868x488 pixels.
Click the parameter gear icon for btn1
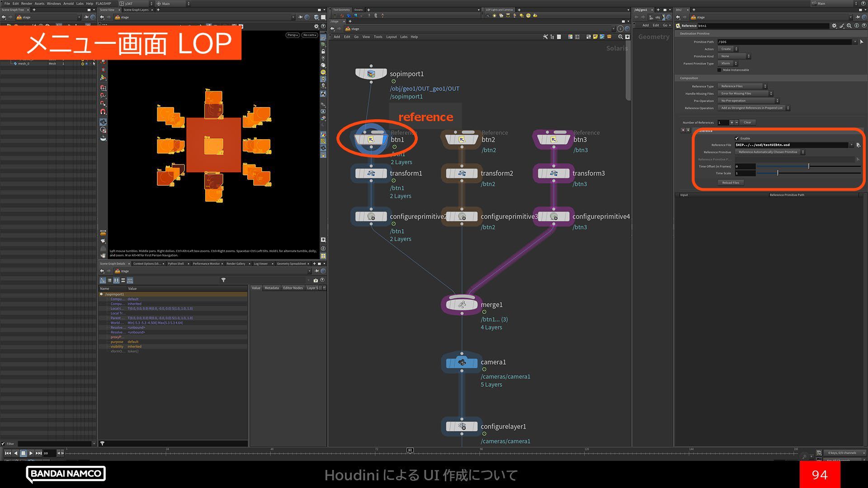tap(834, 26)
